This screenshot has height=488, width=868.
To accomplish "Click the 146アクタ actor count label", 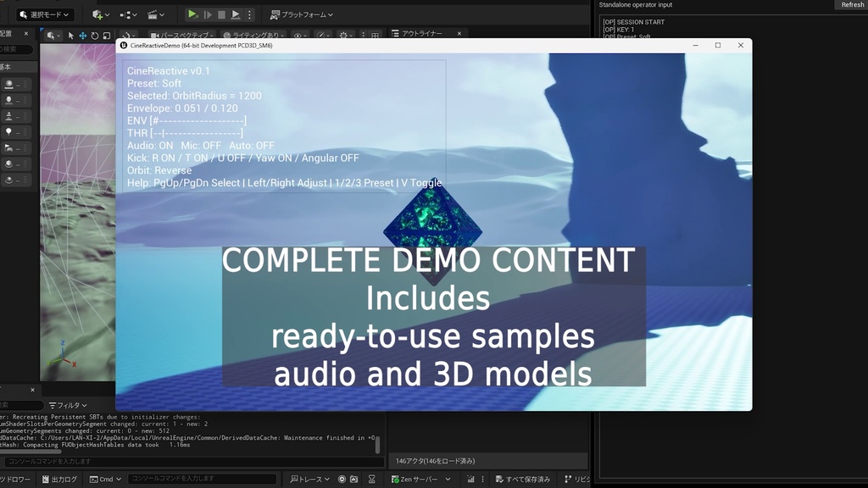I will tap(435, 461).
